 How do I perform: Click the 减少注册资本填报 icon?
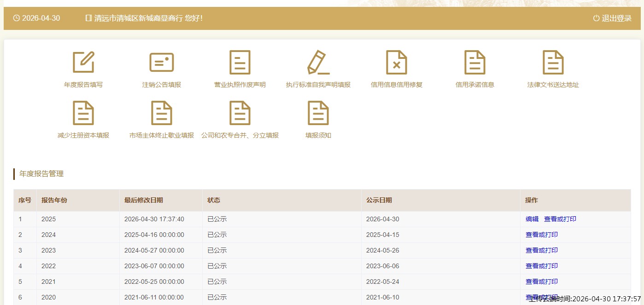tap(83, 113)
